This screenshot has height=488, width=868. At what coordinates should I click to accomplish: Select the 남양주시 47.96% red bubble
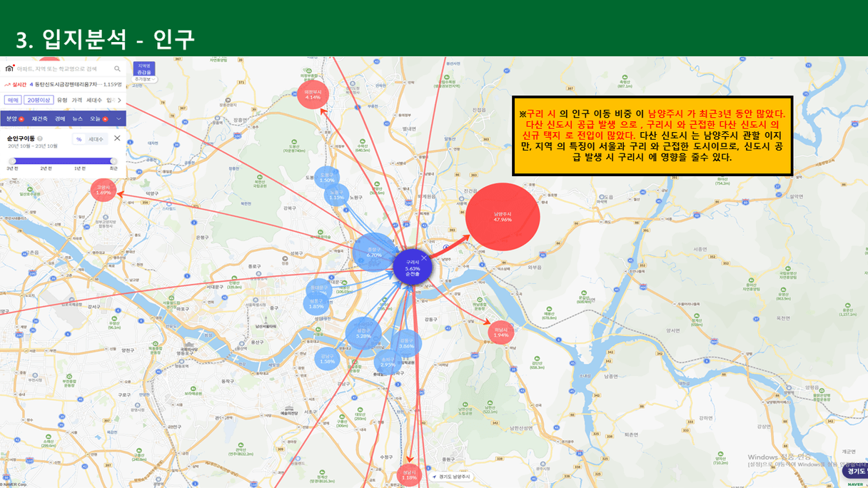point(503,216)
